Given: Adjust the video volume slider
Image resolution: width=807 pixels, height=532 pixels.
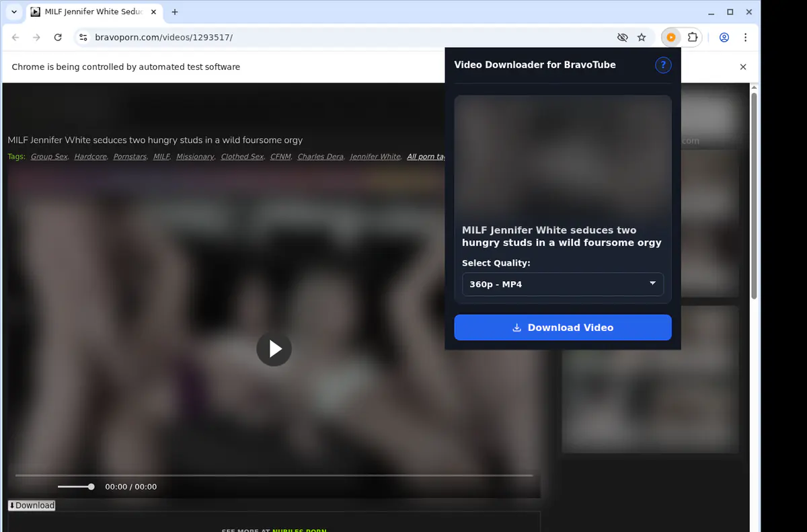Looking at the screenshot, I should (76, 487).
